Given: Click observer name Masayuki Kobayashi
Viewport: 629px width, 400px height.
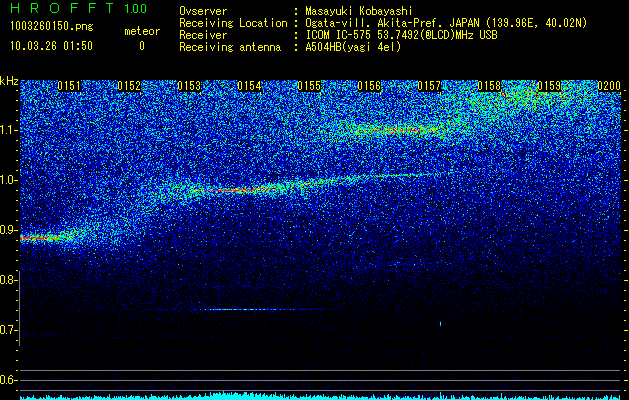Looking at the screenshot, I should 359,11.
